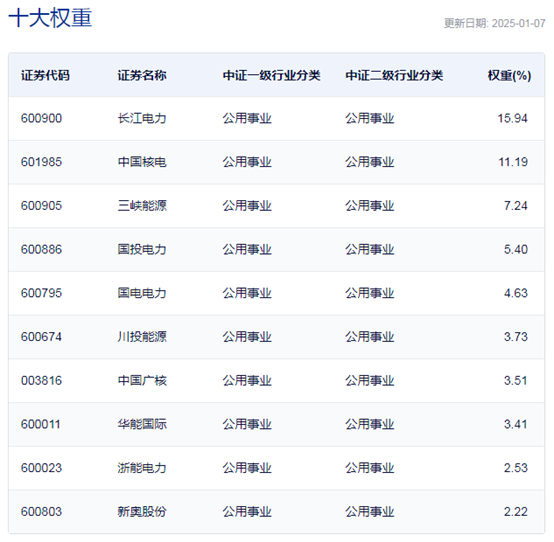The height and width of the screenshot is (542, 554).
Task: Click weight value 15.94
Action: (512, 118)
